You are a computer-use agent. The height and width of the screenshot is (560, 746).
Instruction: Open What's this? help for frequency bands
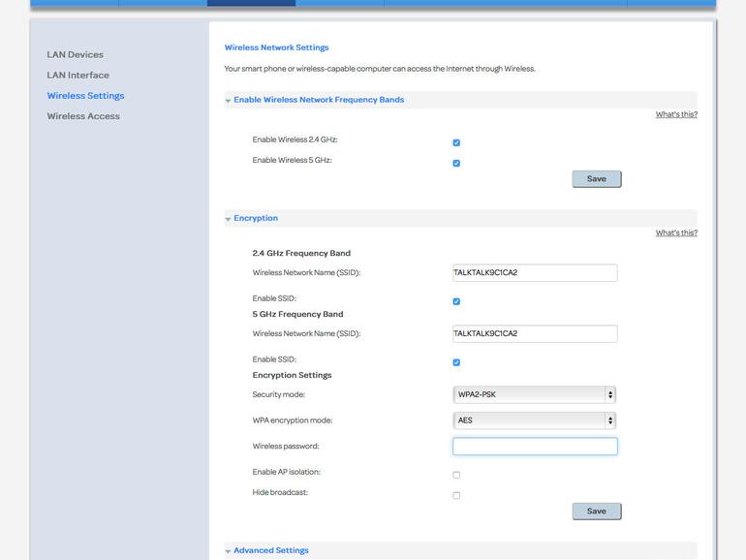[676, 114]
